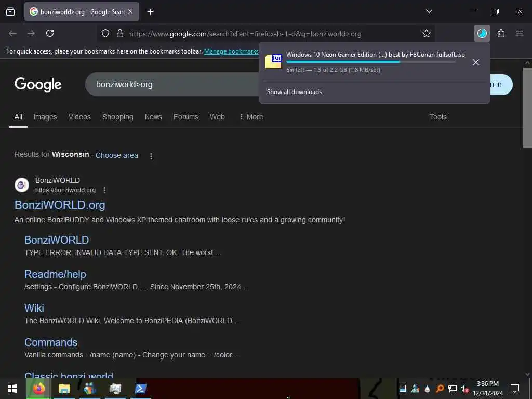This screenshot has height=399, width=532.
Task: Open the BonziWORLD sitelink
Action: (x=57, y=240)
